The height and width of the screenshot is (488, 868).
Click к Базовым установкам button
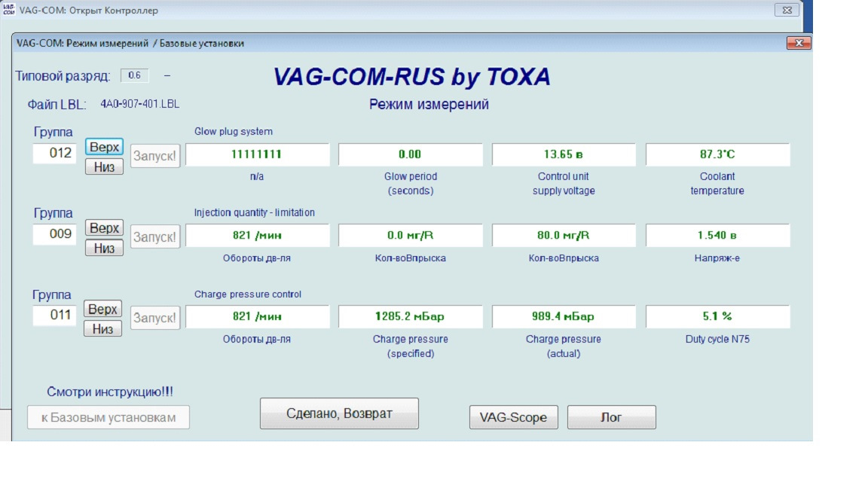[x=108, y=417]
